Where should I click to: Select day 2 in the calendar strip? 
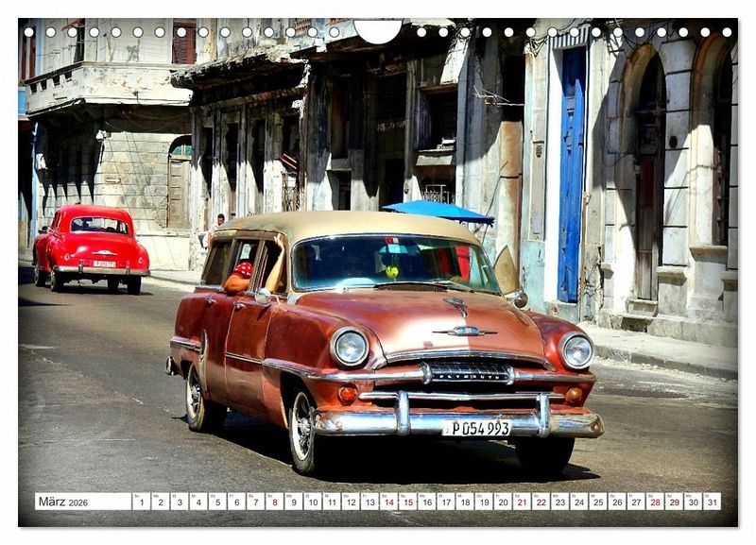161,502
